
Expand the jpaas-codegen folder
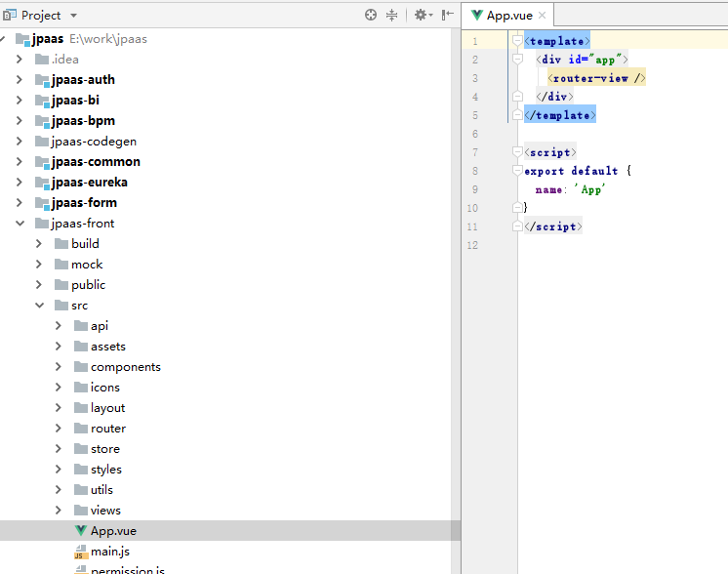coord(20,141)
